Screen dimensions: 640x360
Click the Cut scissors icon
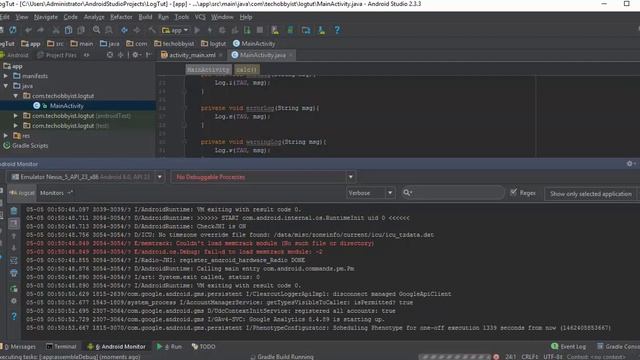(x=56, y=30)
